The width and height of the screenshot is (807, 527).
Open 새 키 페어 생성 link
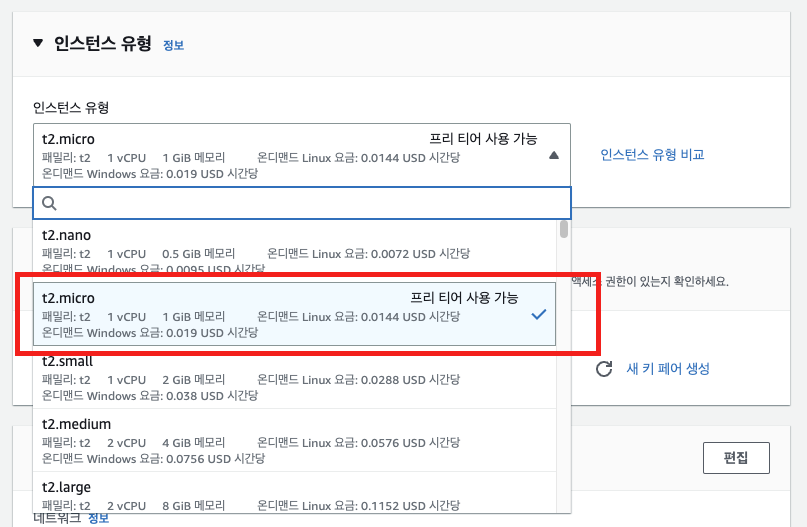668,368
